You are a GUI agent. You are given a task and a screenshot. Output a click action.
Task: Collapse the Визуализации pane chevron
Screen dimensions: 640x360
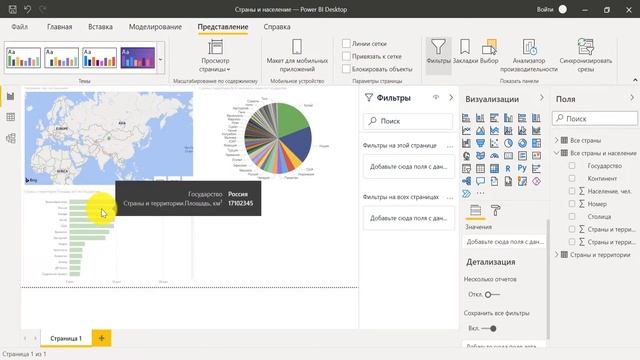click(542, 97)
